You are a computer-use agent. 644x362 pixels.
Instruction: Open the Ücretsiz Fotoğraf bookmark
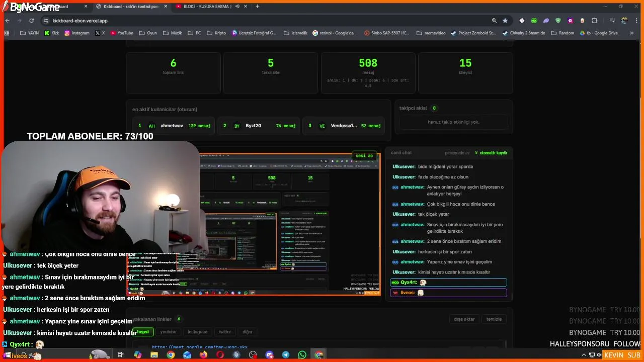click(254, 33)
